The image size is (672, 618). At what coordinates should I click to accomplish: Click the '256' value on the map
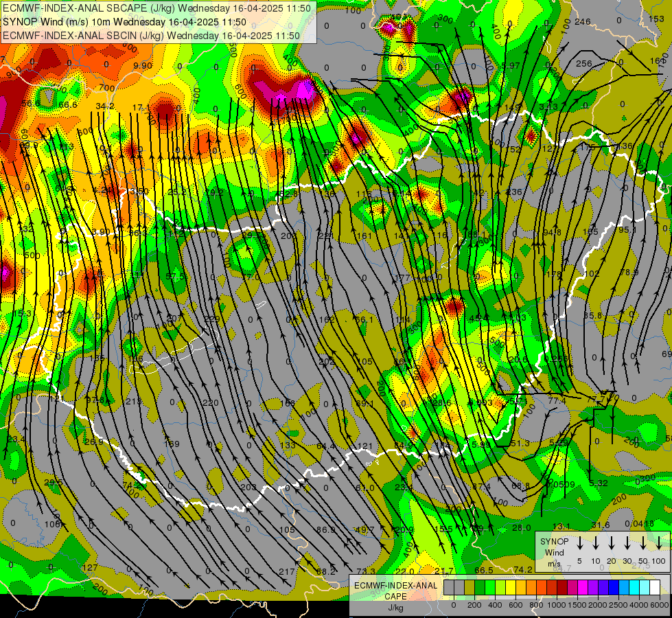[x=583, y=63]
